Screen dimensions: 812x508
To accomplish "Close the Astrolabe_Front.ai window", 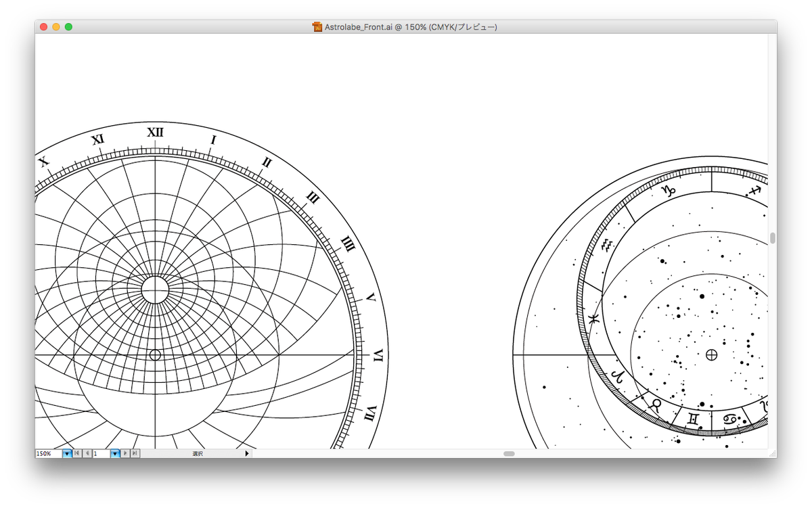I will 44,27.
